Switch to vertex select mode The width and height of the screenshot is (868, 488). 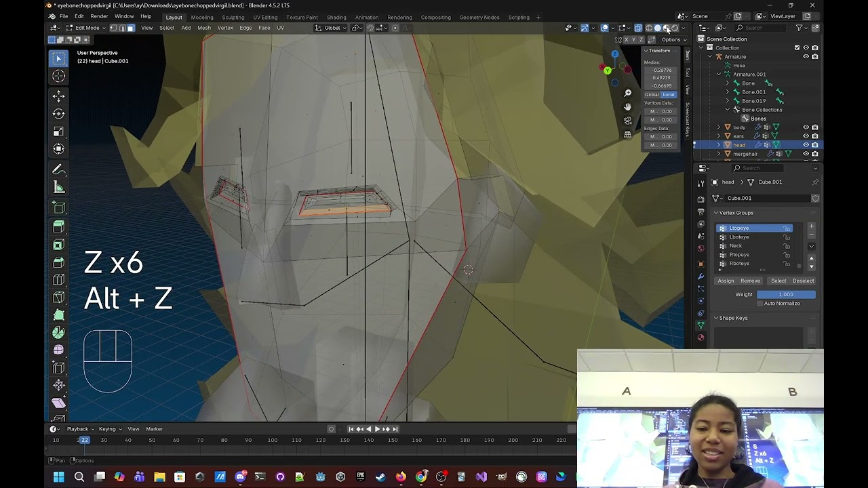pyautogui.click(x=113, y=28)
